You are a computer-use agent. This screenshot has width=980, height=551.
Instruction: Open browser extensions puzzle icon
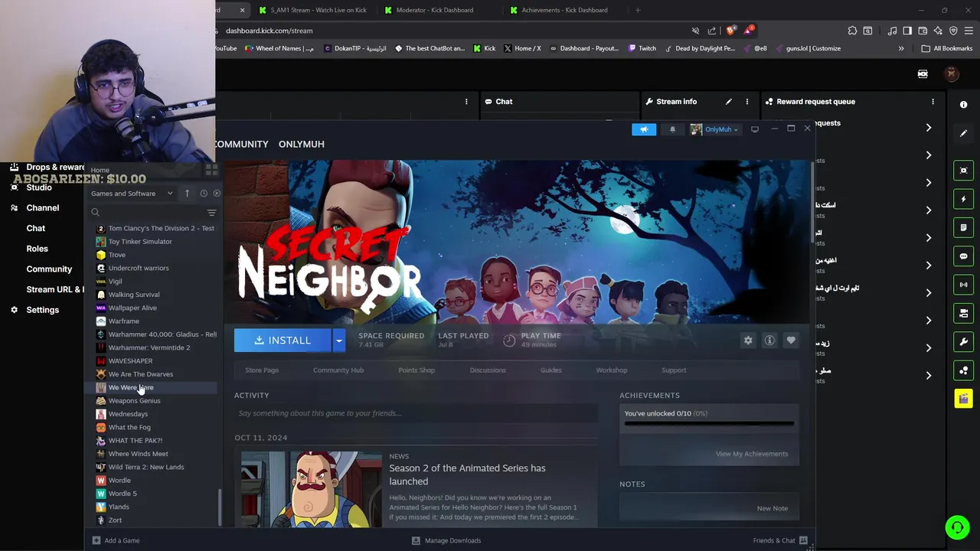point(852,31)
